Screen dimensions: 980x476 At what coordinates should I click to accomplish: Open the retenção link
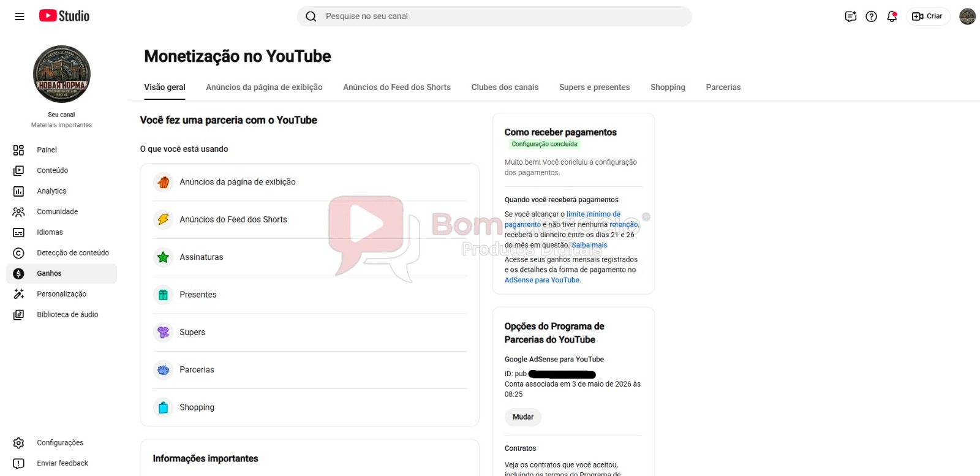(624, 225)
